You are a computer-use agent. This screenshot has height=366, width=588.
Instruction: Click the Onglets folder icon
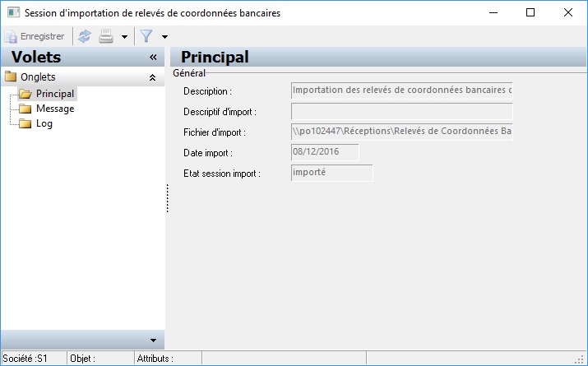11,76
